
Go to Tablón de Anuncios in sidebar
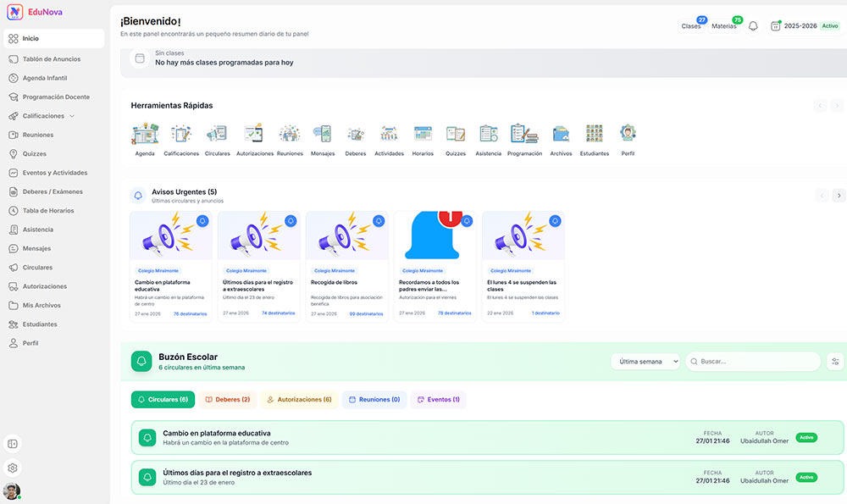pos(51,59)
